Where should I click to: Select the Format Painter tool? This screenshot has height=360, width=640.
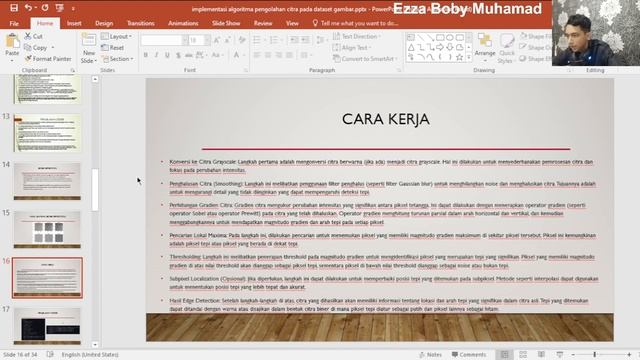tap(48, 59)
